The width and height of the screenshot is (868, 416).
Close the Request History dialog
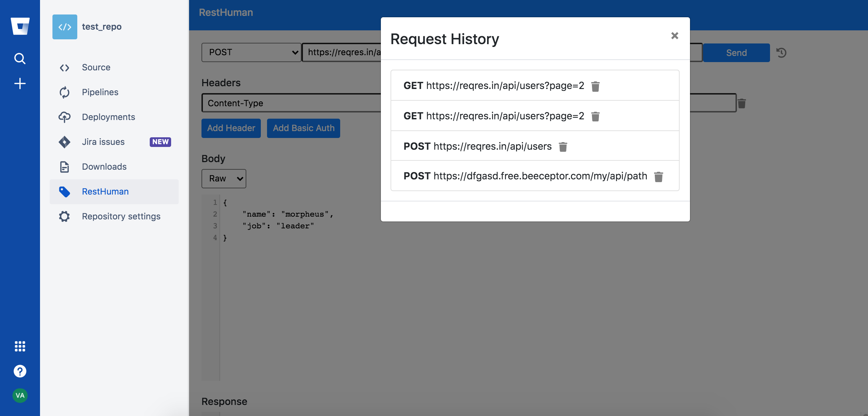[674, 36]
